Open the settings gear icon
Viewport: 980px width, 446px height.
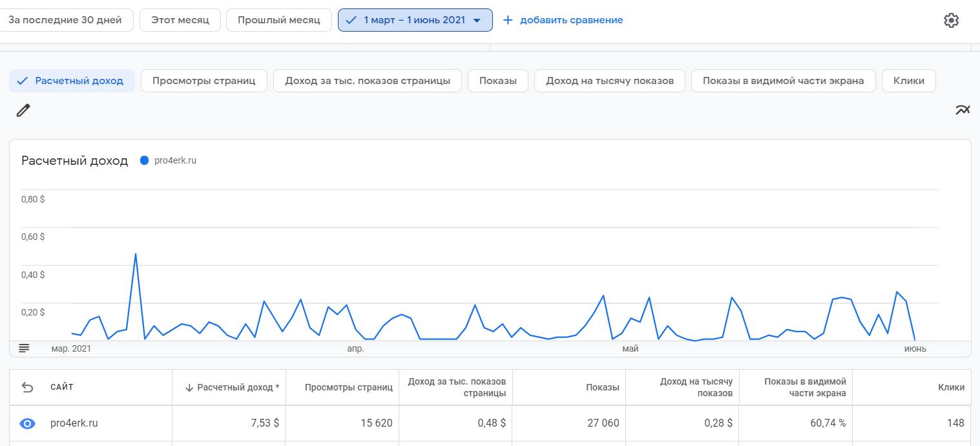pos(951,21)
